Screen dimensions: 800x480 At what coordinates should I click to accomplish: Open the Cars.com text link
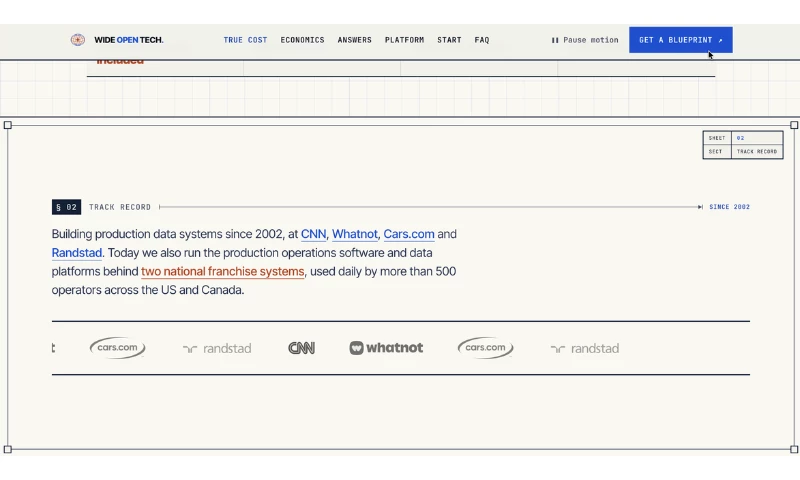(409, 234)
